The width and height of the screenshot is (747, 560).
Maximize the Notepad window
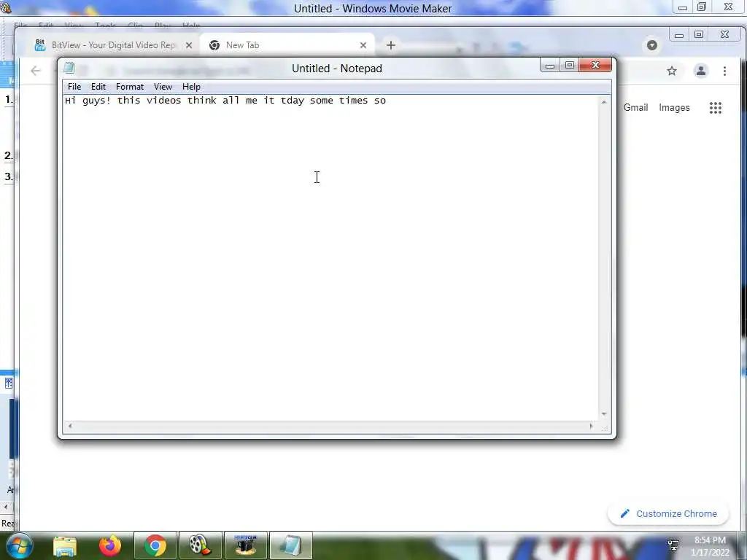(x=569, y=65)
